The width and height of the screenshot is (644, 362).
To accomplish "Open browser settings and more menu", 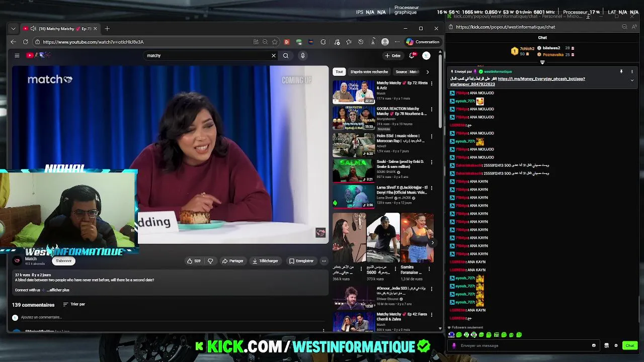I will (x=397, y=42).
